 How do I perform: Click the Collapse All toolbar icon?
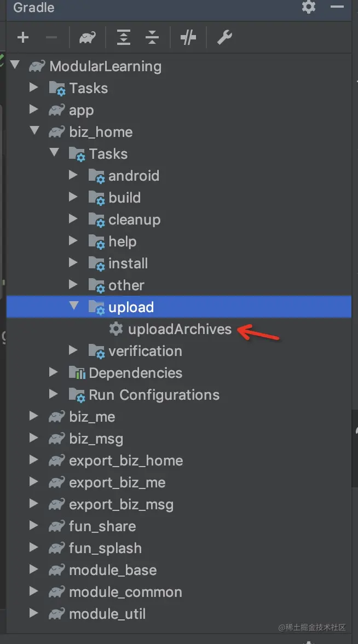tap(152, 38)
